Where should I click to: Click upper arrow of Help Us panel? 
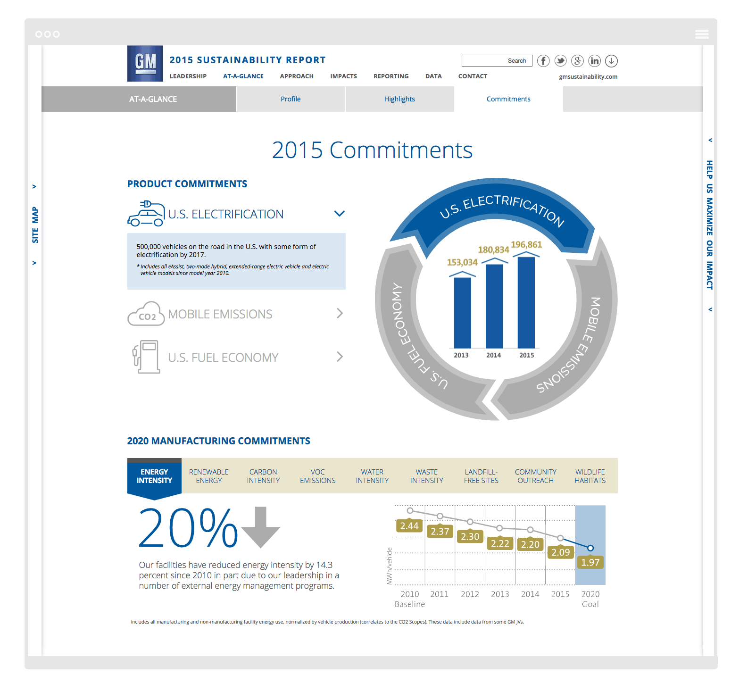[x=710, y=140]
